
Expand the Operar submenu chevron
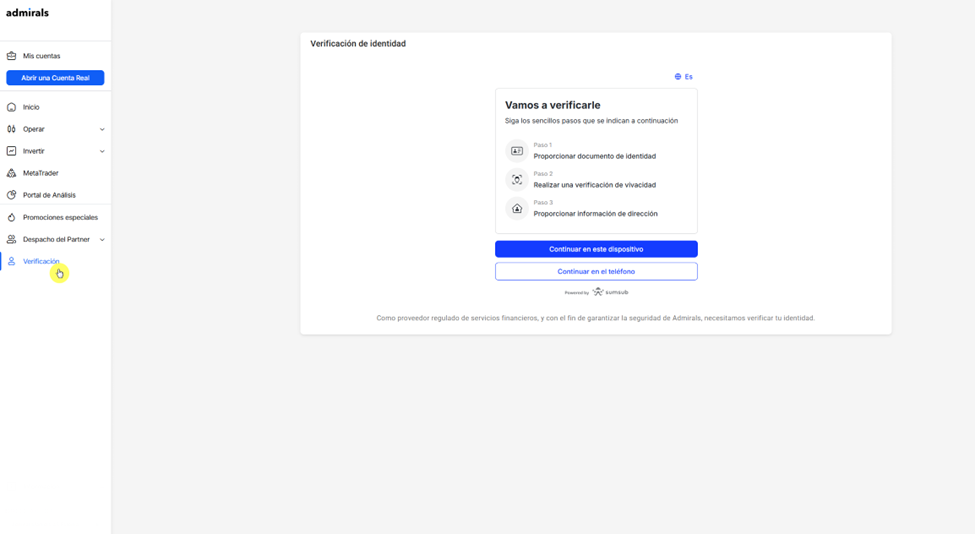[102, 129]
